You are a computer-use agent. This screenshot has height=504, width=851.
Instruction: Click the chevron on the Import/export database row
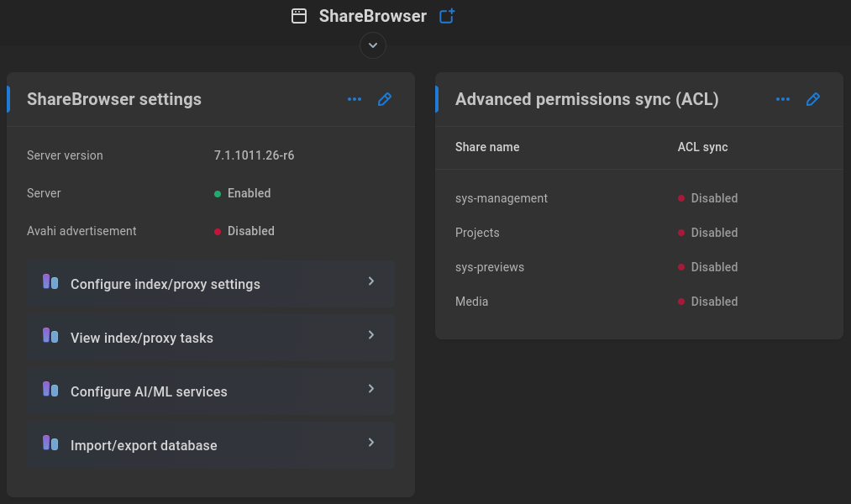(x=371, y=442)
